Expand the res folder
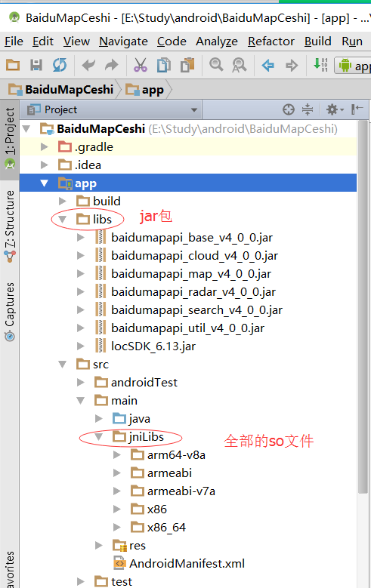 point(99,546)
